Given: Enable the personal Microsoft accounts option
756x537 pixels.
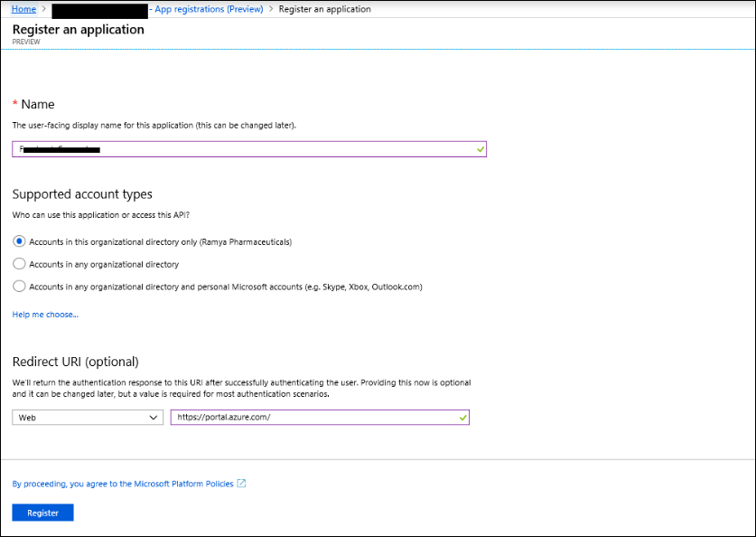Looking at the screenshot, I should point(19,285).
